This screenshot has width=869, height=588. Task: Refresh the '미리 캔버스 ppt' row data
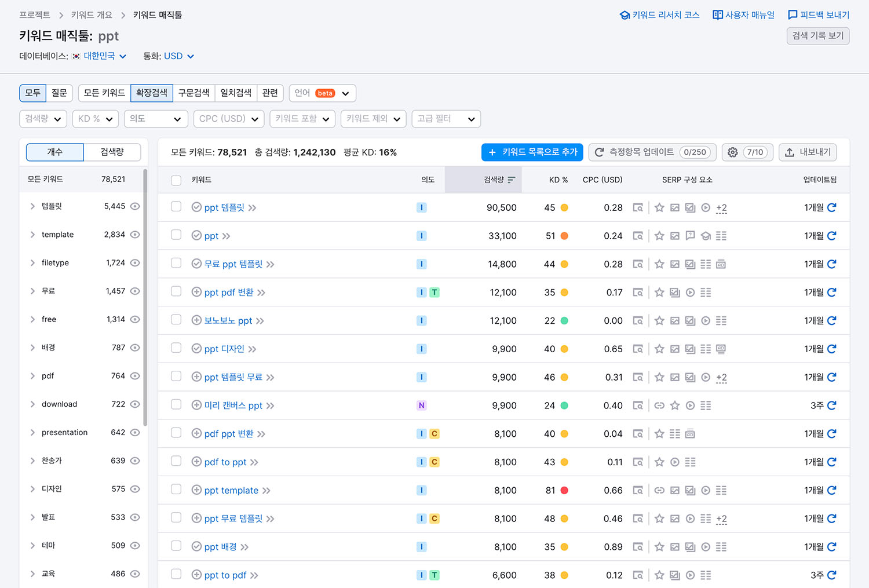pos(831,406)
